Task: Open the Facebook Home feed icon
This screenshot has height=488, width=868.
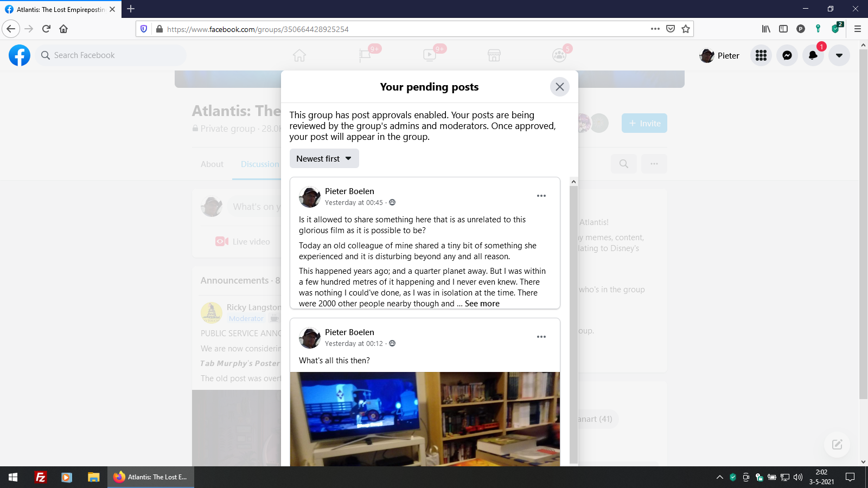Action: [299, 55]
